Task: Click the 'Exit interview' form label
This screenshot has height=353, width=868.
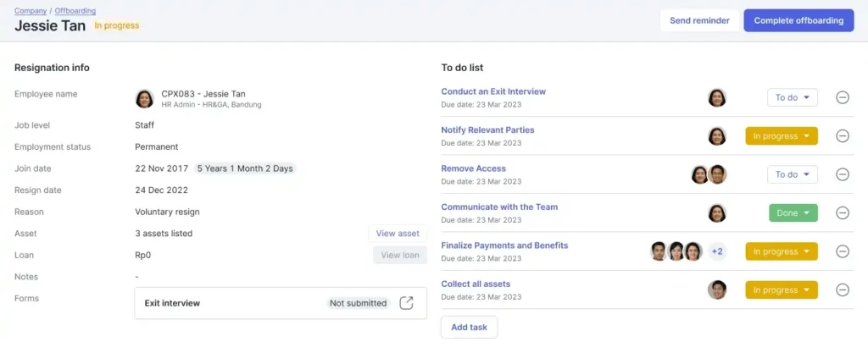Action: point(172,303)
